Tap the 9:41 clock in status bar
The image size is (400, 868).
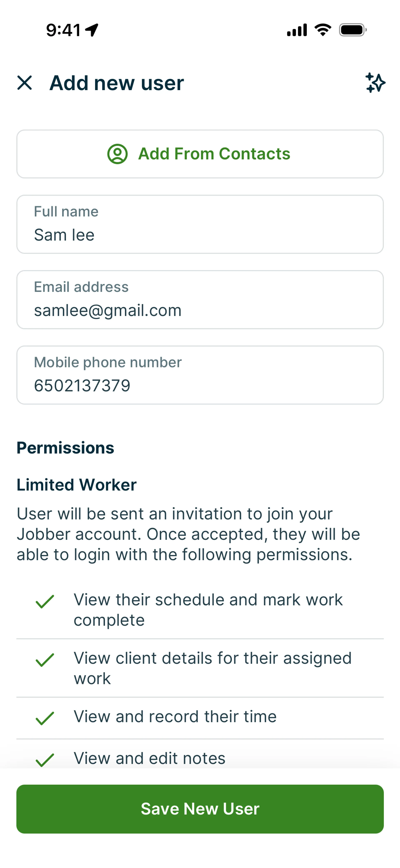tap(63, 30)
